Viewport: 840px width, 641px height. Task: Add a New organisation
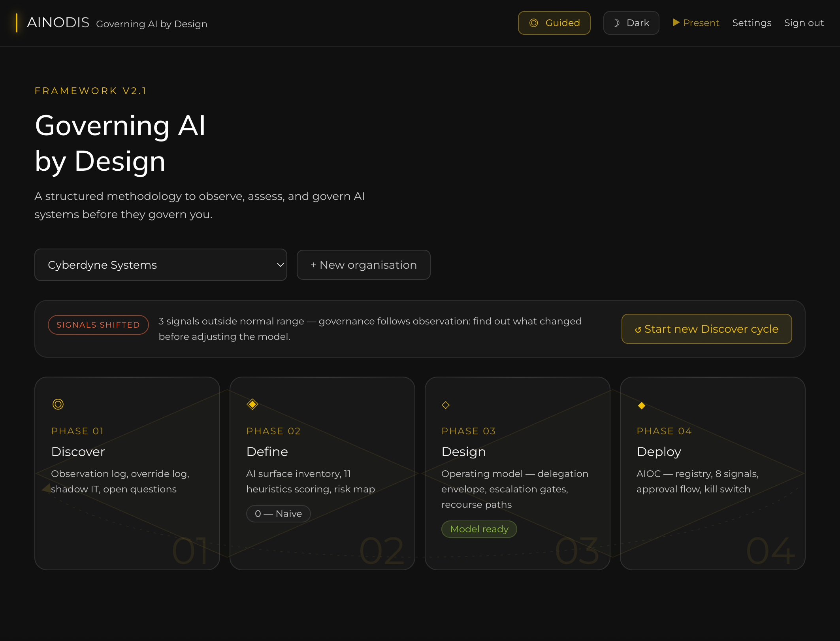tap(363, 265)
